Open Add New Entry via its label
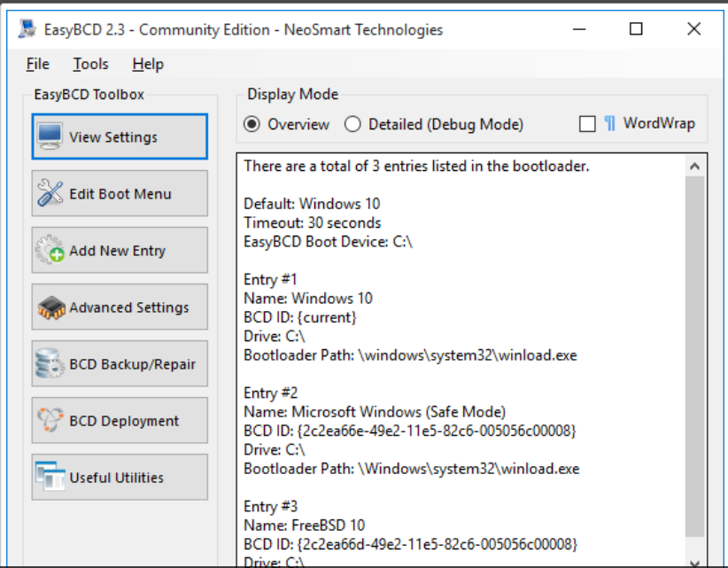Image resolution: width=728 pixels, height=568 pixels. [117, 251]
